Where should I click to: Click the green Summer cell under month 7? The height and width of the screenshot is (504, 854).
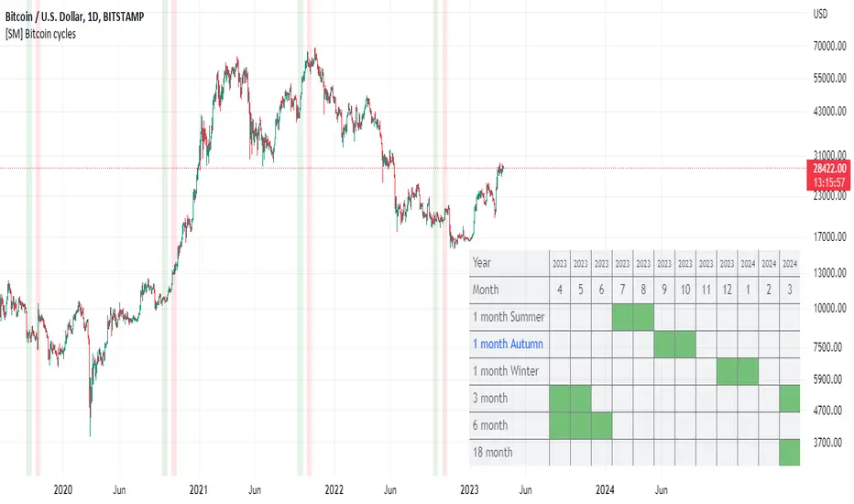point(622,317)
